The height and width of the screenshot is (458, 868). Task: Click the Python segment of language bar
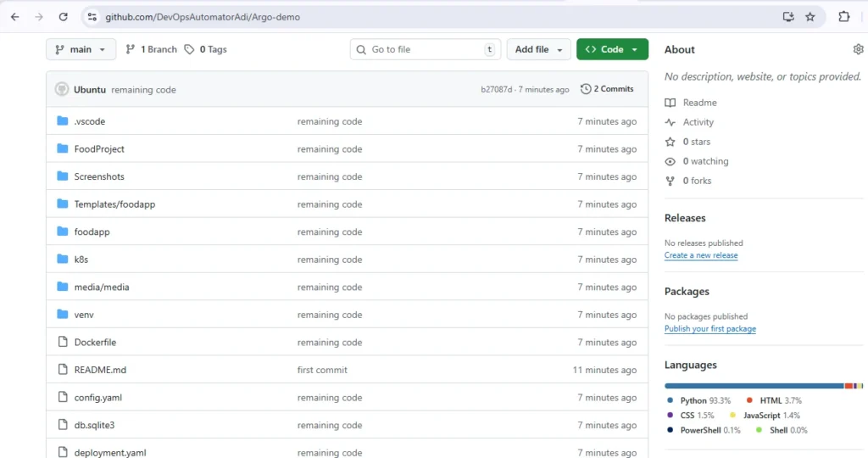[753, 385]
